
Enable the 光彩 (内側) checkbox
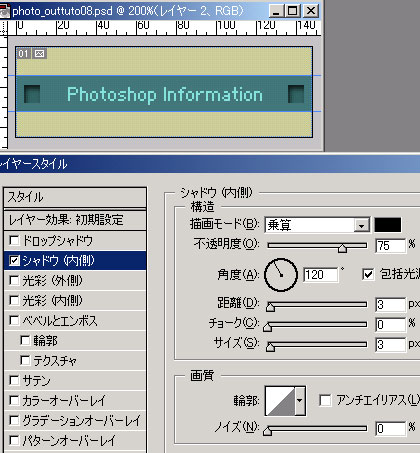click(14, 300)
